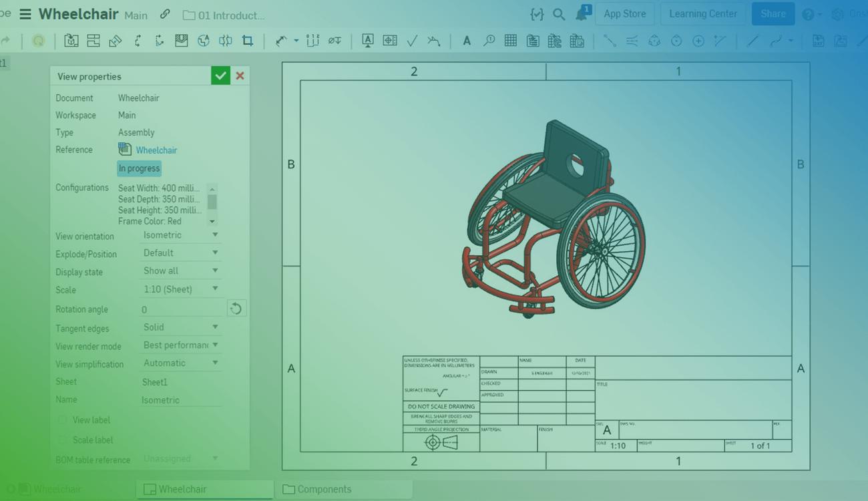
Task: Insert a crop view
Action: point(248,41)
